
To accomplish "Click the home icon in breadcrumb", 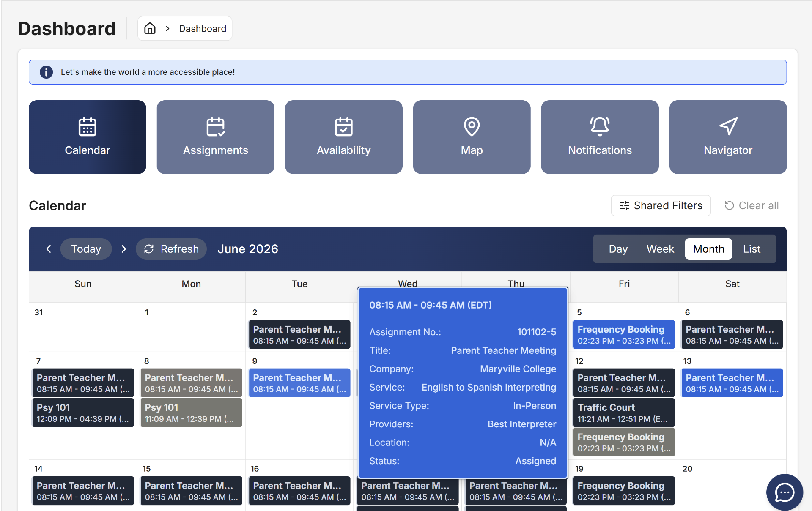I will [150, 28].
